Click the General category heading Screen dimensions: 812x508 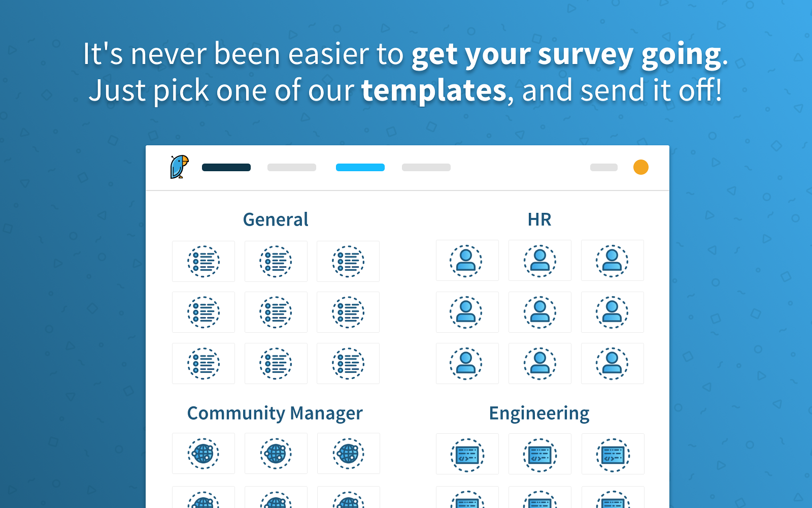[276, 219]
